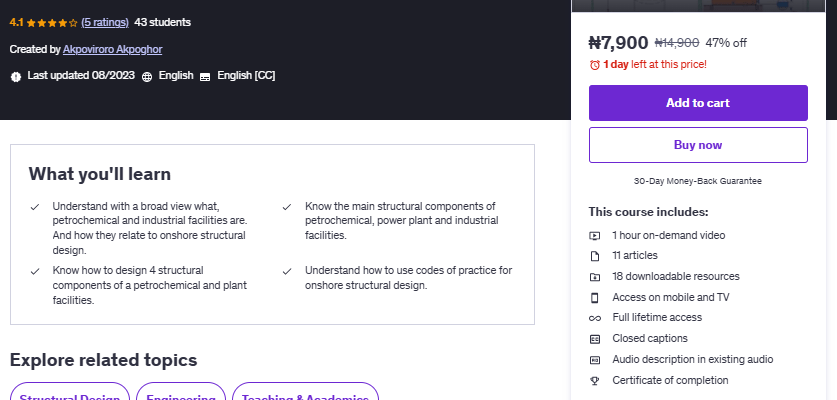Click the alarm clock icon near price deadline

pos(595,65)
